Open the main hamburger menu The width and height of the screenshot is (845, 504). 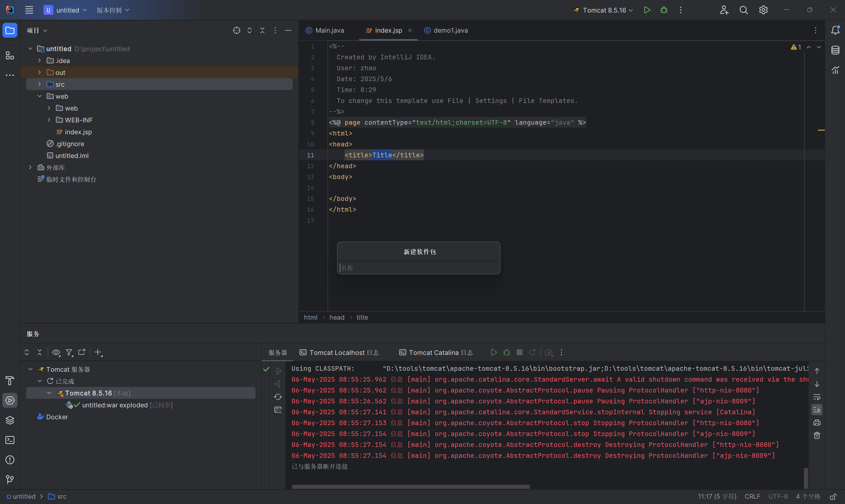point(29,10)
